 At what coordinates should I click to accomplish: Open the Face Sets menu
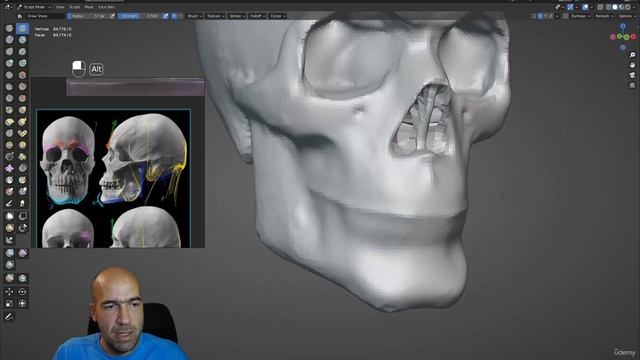[x=106, y=7]
